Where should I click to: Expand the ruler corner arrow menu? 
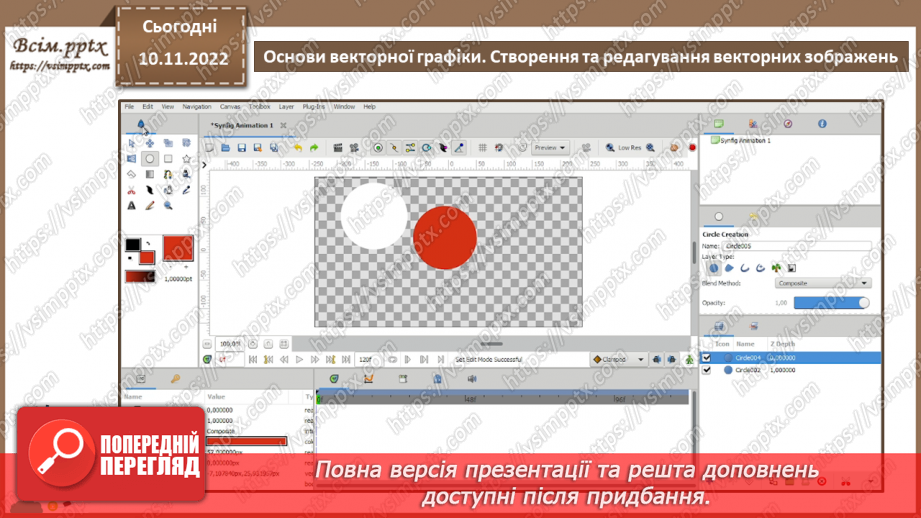pyautogui.click(x=204, y=165)
